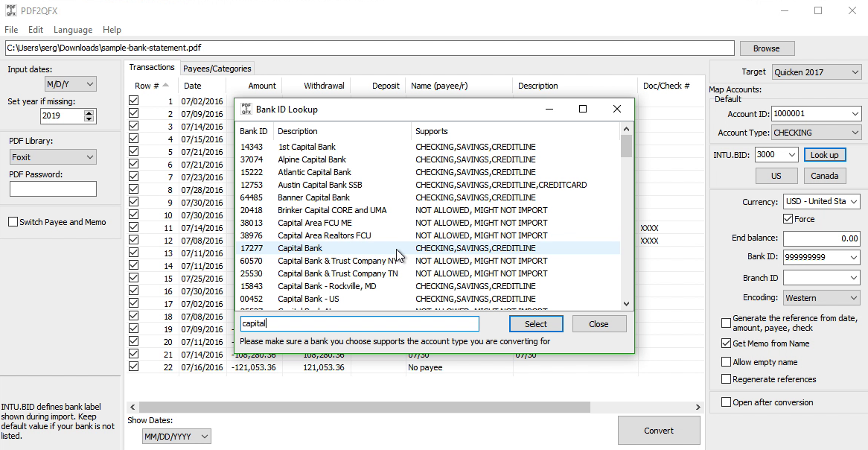Expand Account ID combo box
This screenshot has height=450, width=868.
pyautogui.click(x=855, y=113)
